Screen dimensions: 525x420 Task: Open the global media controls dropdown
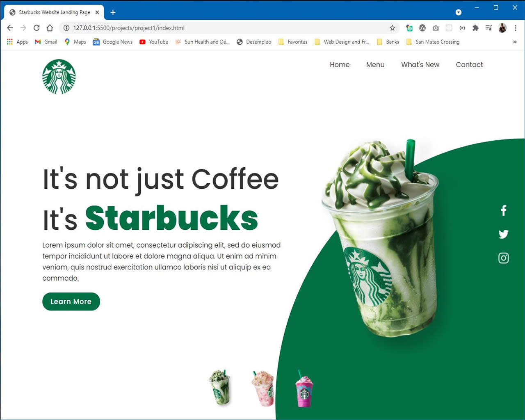pyautogui.click(x=488, y=28)
